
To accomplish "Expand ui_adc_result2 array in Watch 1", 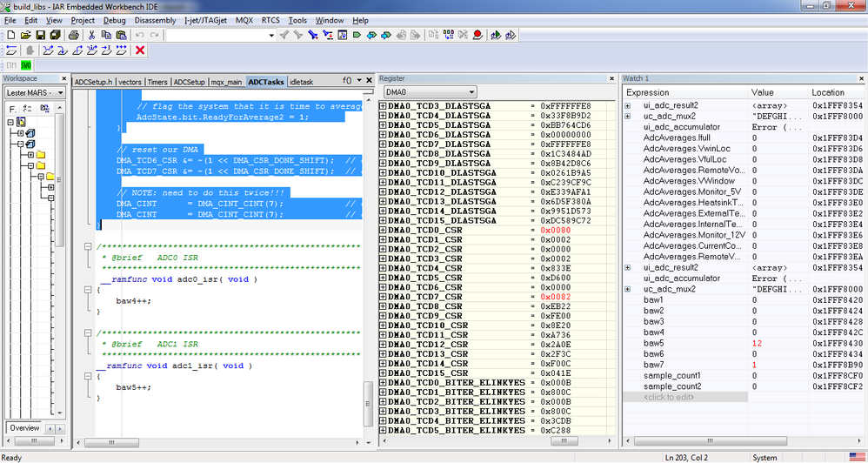I will pyautogui.click(x=628, y=105).
